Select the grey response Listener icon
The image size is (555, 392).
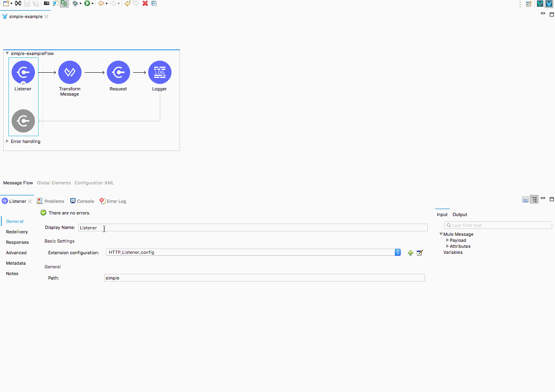(23, 121)
